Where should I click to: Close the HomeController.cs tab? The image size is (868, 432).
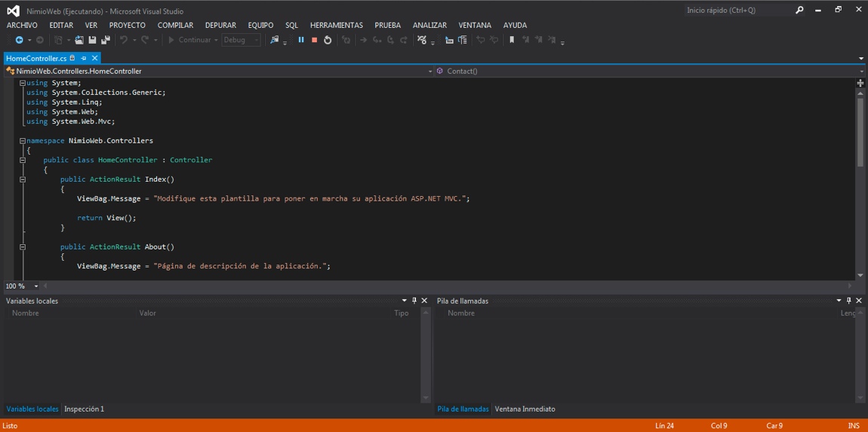tap(94, 58)
